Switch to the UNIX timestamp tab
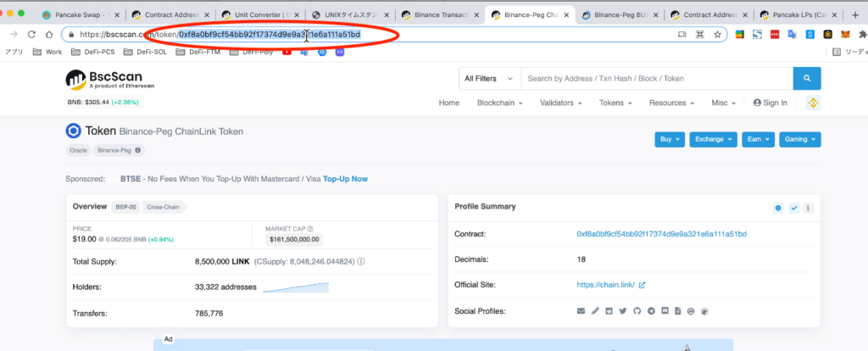Screen dimensions: 868x351 click(350, 15)
